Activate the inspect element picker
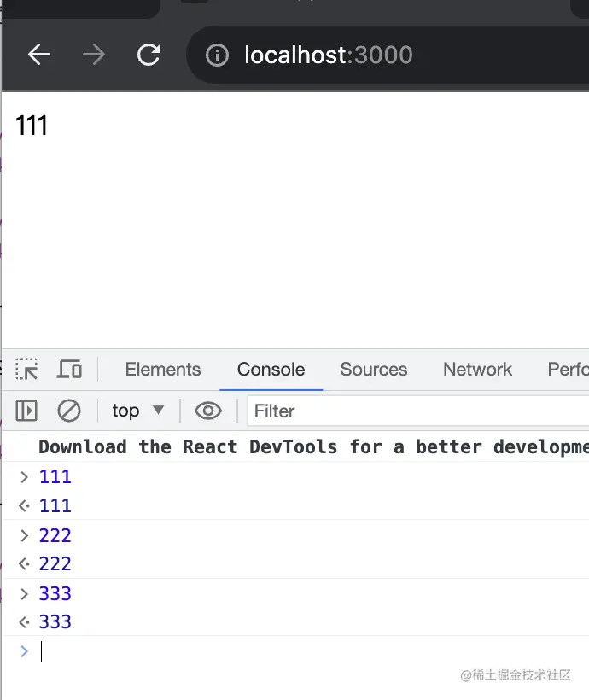589x700 pixels. click(26, 369)
